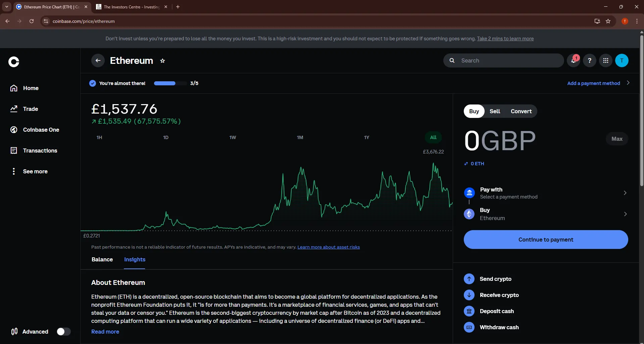Open site information icon in address bar
The image size is (644, 344).
[46, 21]
